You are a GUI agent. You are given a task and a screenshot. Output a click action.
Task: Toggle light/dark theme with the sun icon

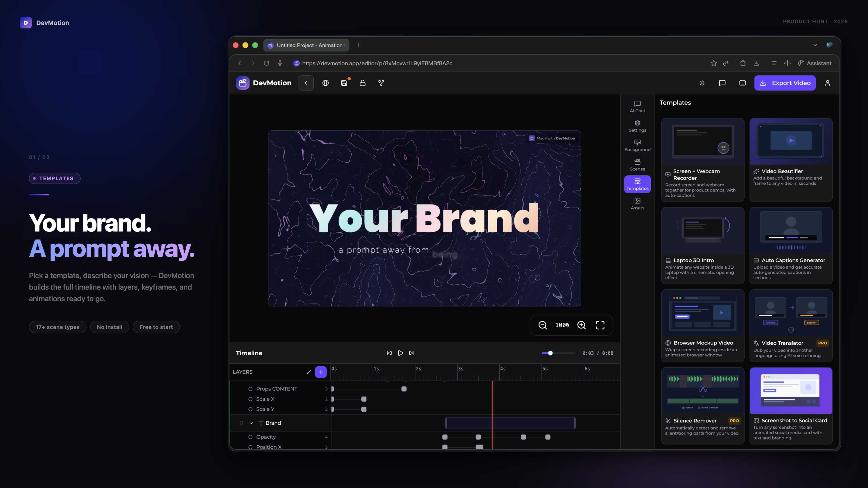(702, 83)
